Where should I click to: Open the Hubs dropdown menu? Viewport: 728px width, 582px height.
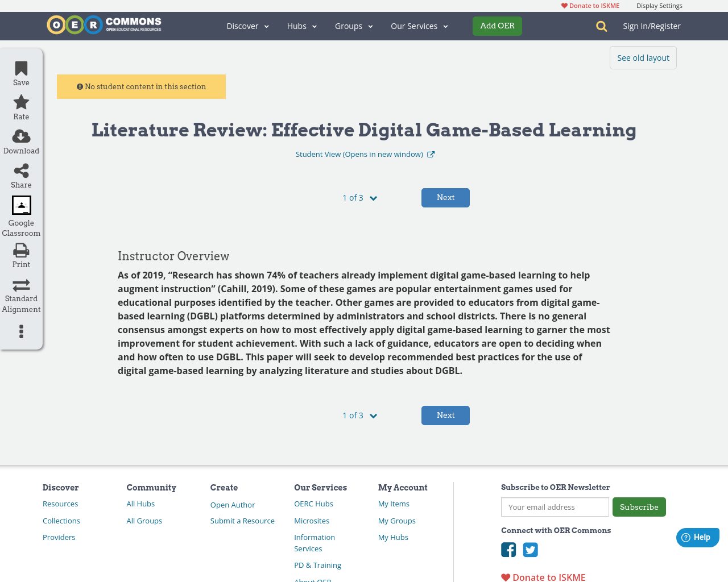pos(301,26)
